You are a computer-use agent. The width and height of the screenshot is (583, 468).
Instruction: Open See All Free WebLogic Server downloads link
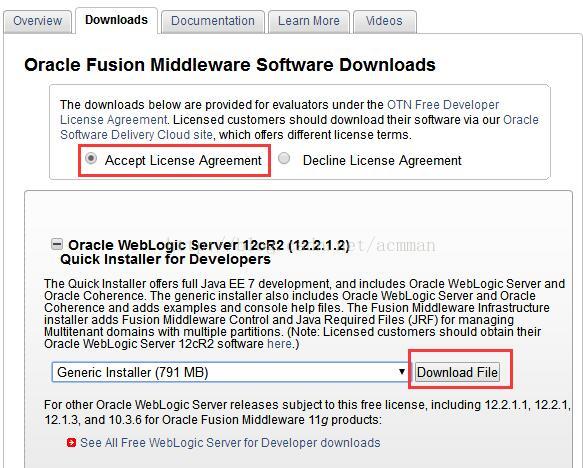tap(230, 443)
